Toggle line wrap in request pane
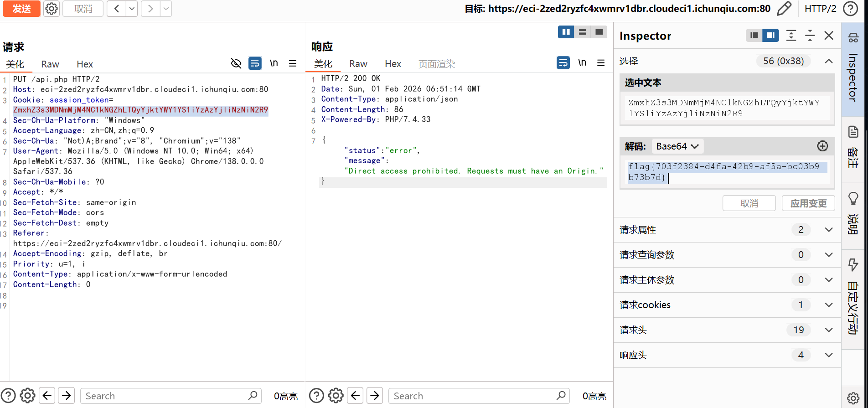The height and width of the screenshot is (408, 868). 255,63
